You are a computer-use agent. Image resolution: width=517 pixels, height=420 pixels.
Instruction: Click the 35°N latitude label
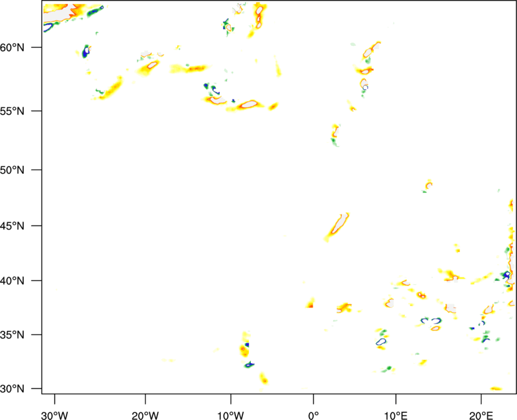[x=12, y=335]
